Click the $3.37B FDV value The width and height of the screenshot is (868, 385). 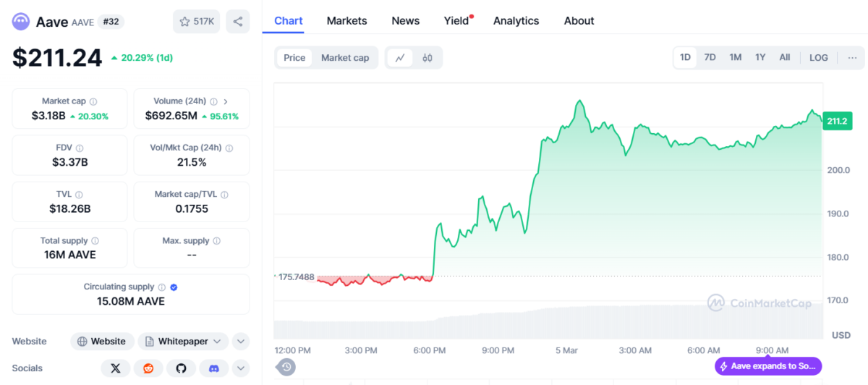tap(69, 162)
